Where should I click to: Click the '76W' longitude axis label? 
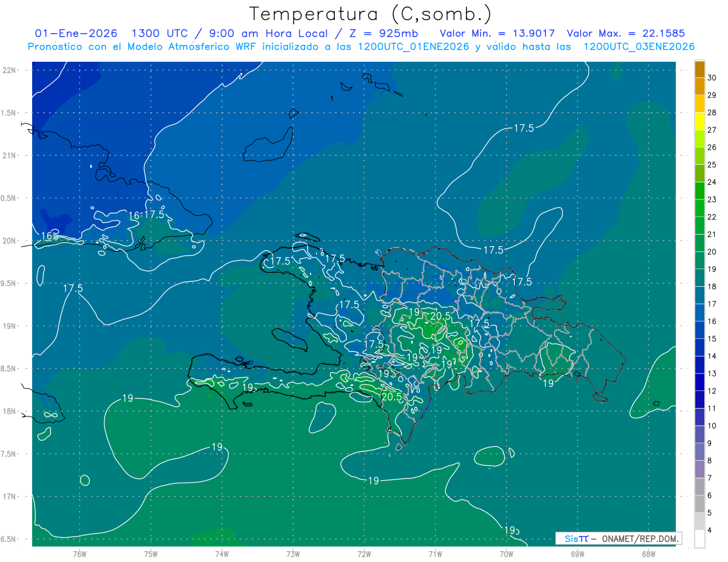coord(79,554)
